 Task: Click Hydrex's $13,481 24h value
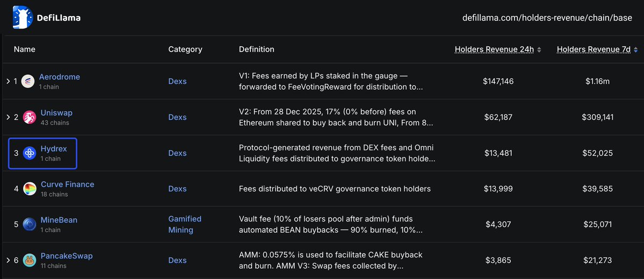[498, 153]
